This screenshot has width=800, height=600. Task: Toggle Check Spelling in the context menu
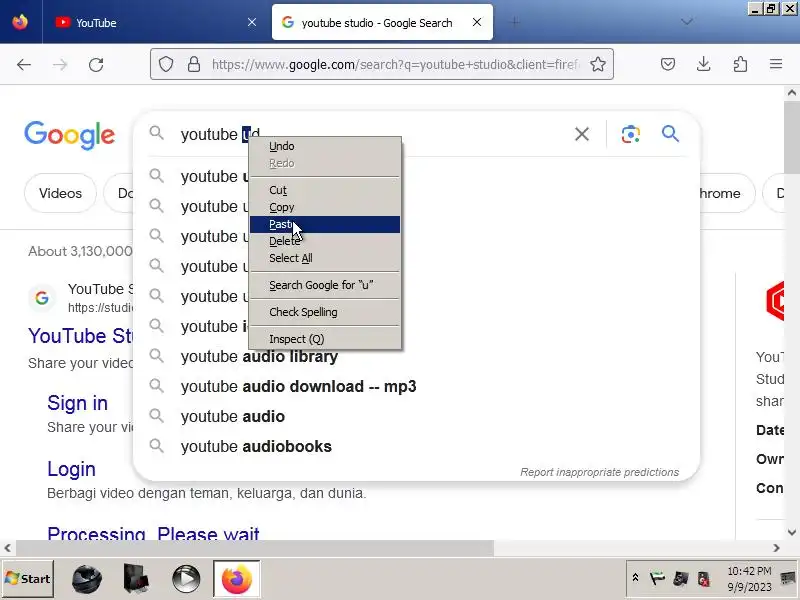[324, 312]
